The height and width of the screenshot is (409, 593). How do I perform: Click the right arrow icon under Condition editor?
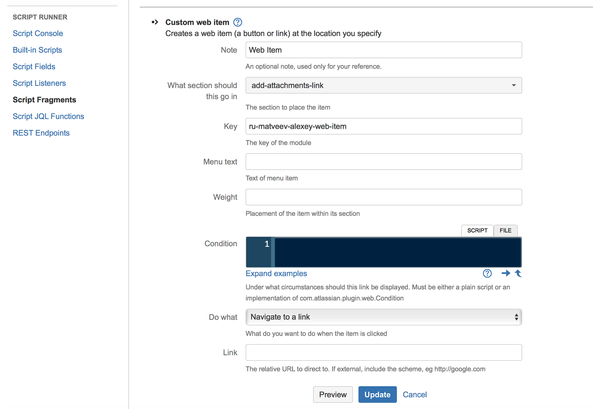click(506, 273)
